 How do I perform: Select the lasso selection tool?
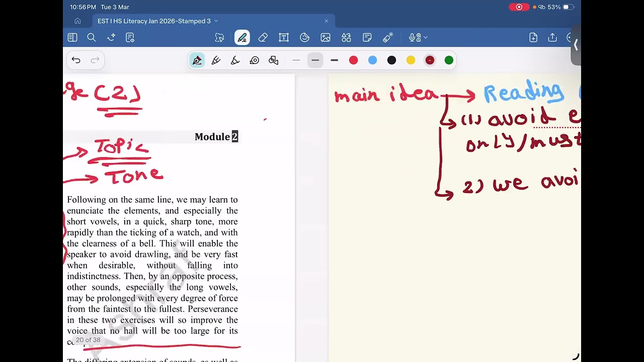219,38
